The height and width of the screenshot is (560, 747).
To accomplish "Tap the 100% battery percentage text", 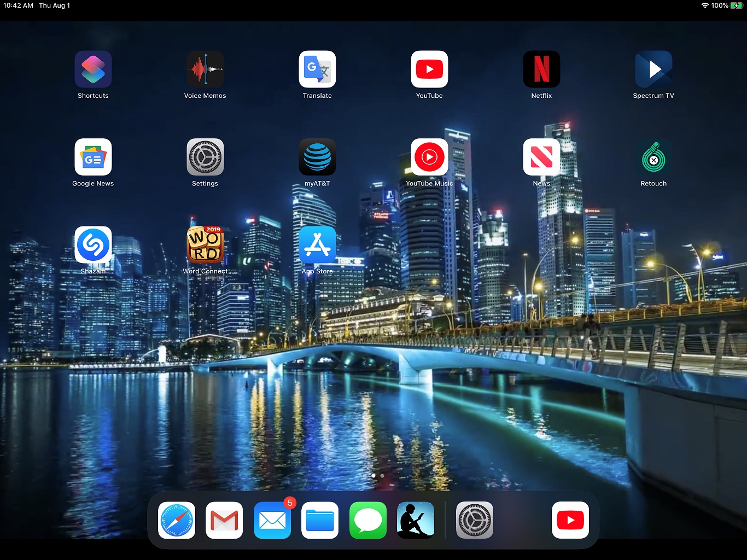I will (x=720, y=5).
